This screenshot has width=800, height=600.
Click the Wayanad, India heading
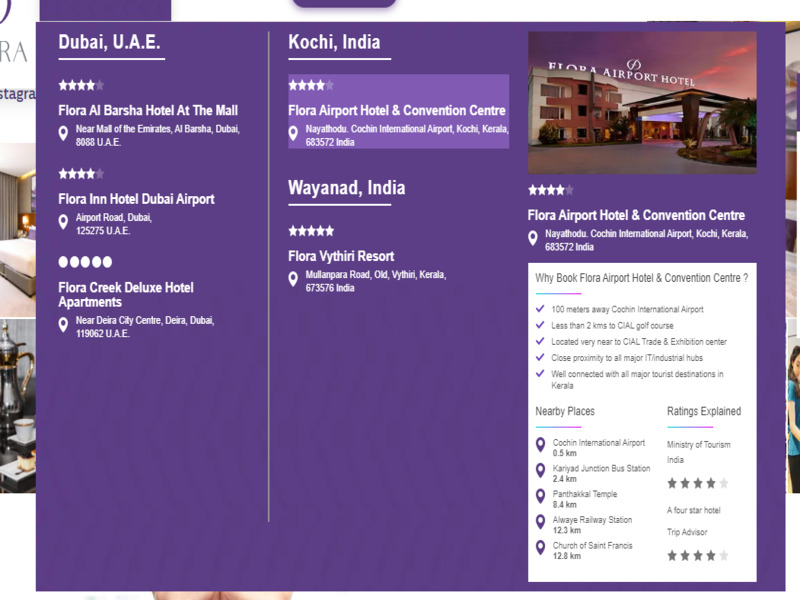tap(346, 188)
